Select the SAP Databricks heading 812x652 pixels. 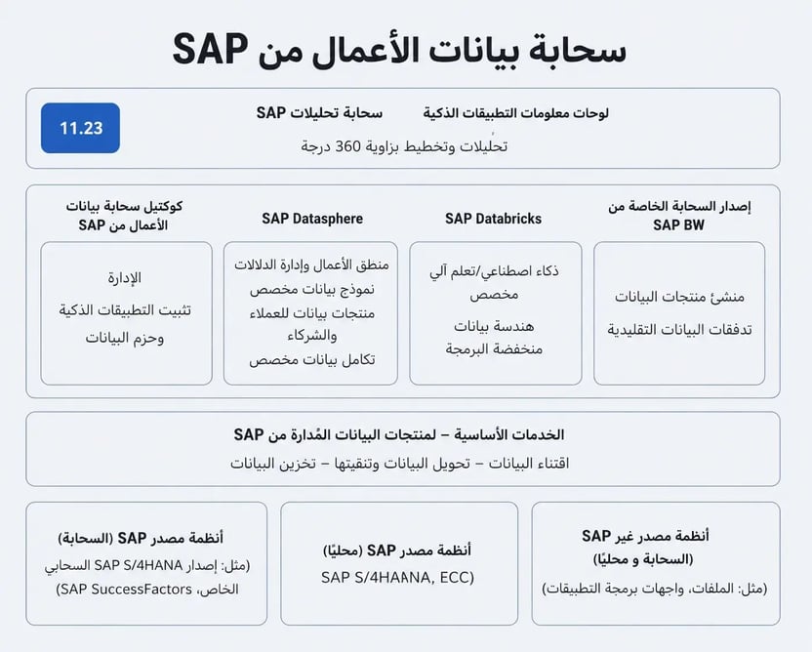click(x=494, y=219)
